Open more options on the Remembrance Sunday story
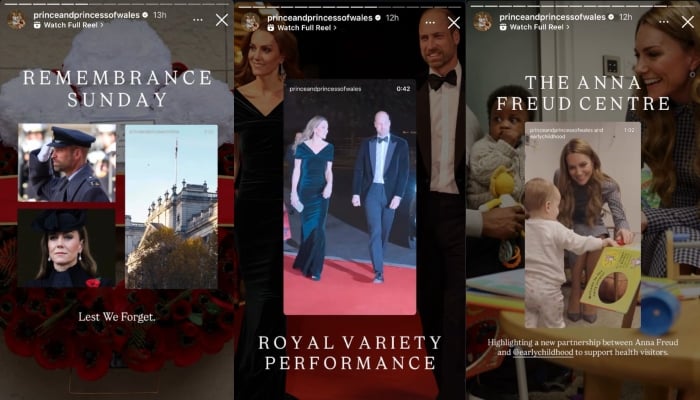The image size is (700, 400). [x=198, y=20]
